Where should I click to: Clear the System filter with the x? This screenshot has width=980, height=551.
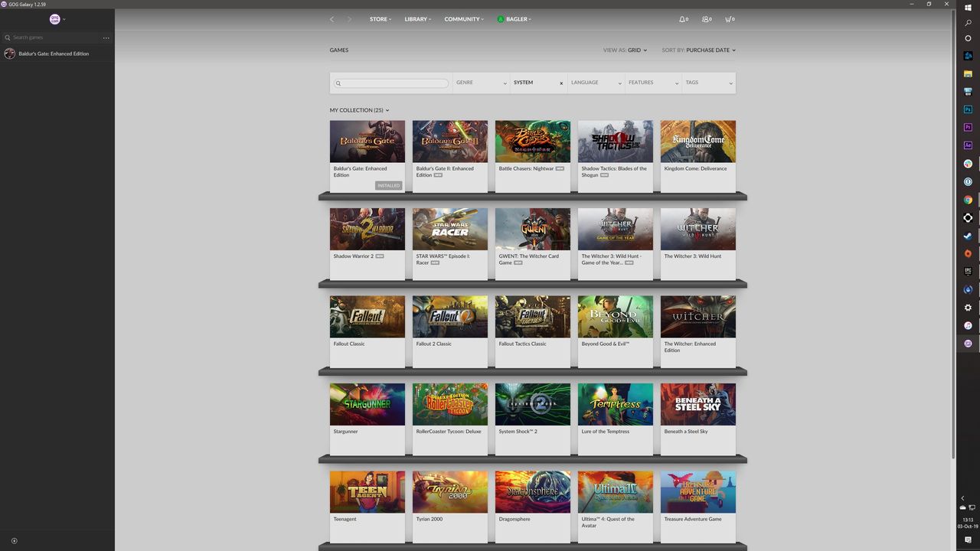click(561, 83)
